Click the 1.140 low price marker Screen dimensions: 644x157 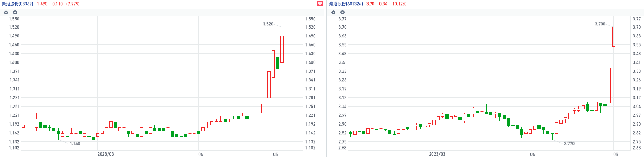coord(75,144)
